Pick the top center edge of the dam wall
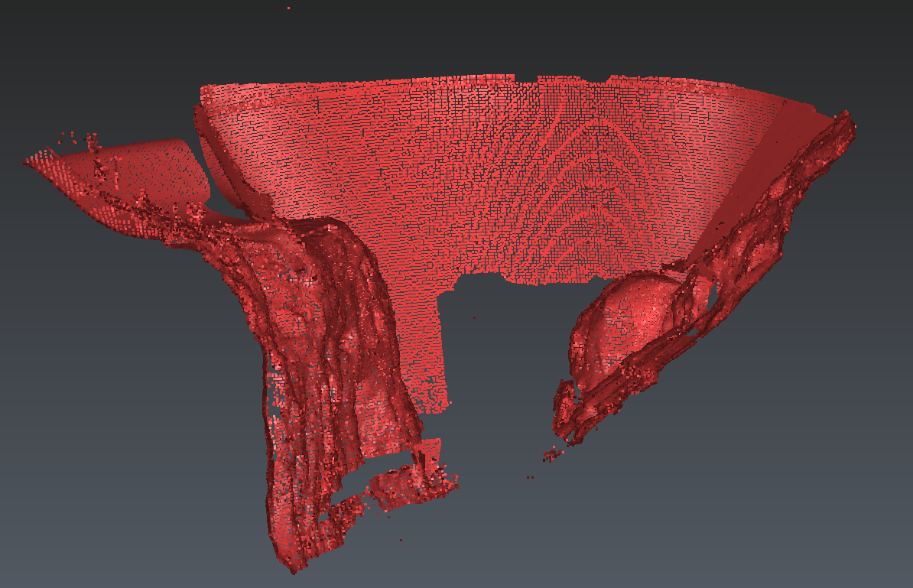This screenshot has width=913, height=588. [489, 77]
